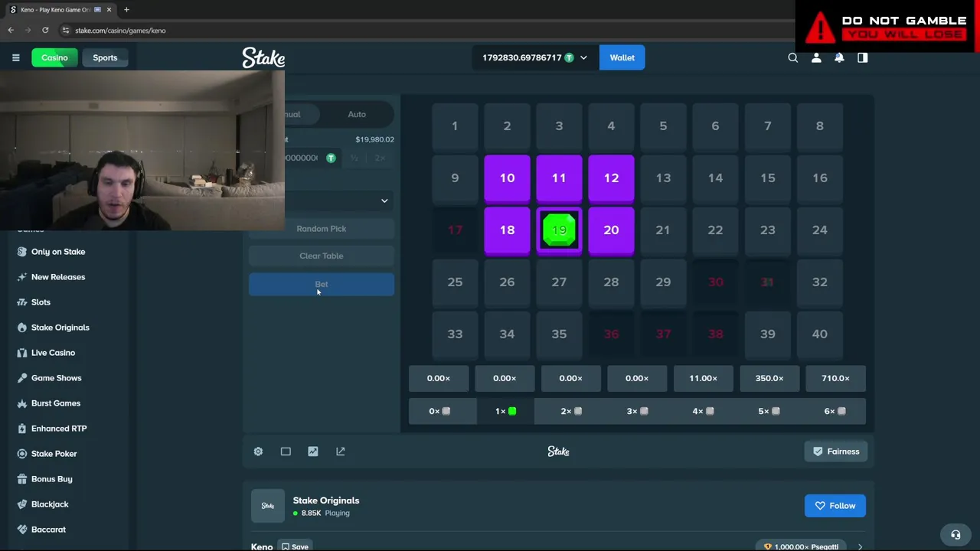Select the Keno browser tab
980x551 pixels.
click(60, 10)
